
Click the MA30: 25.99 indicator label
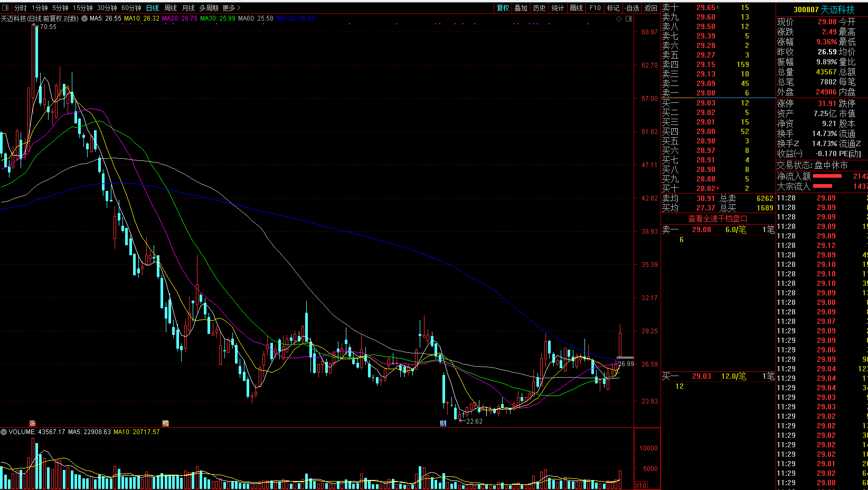click(x=218, y=18)
